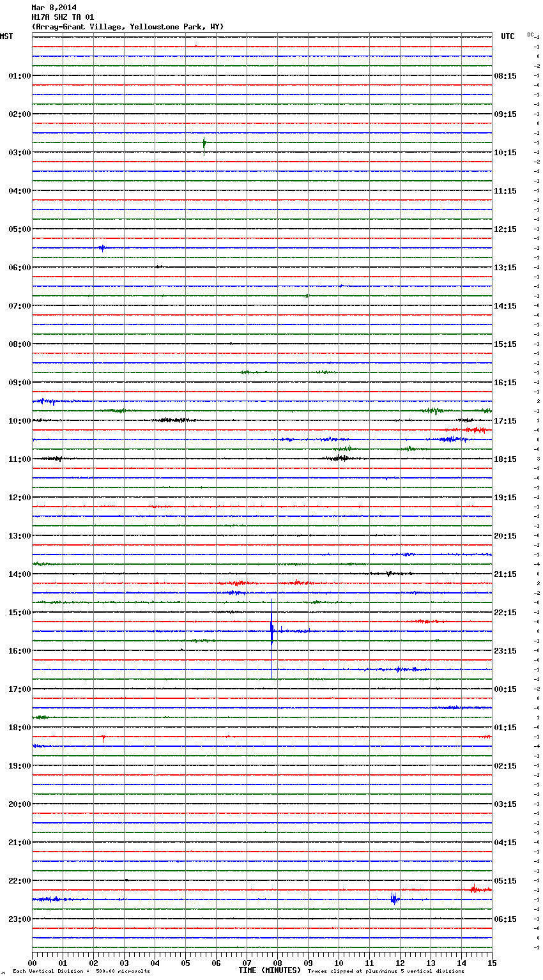Click minute tick 12 on the time axis
The width and height of the screenshot is (543, 980).
(x=400, y=963)
